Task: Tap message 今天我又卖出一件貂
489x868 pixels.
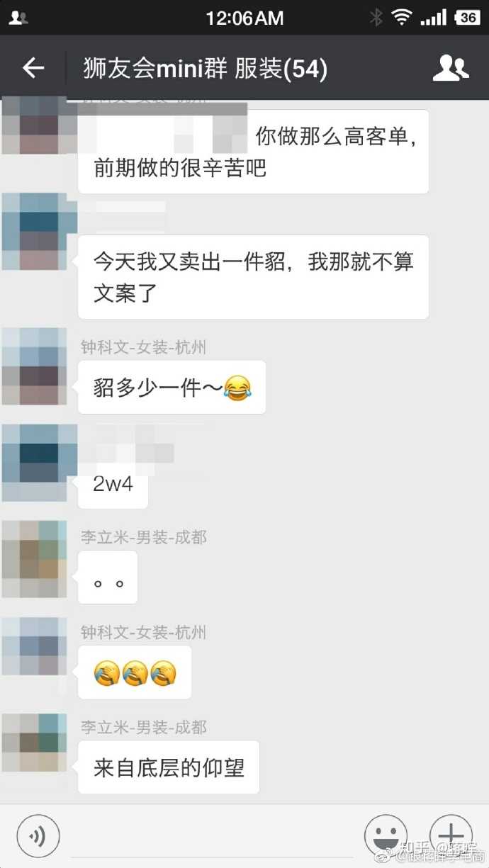Action: point(253,277)
